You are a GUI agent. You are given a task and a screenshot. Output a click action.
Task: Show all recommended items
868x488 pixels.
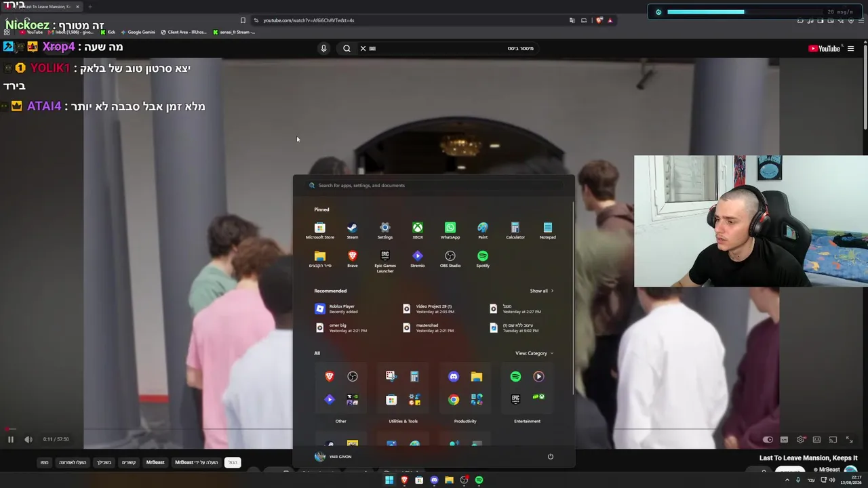(541, 291)
